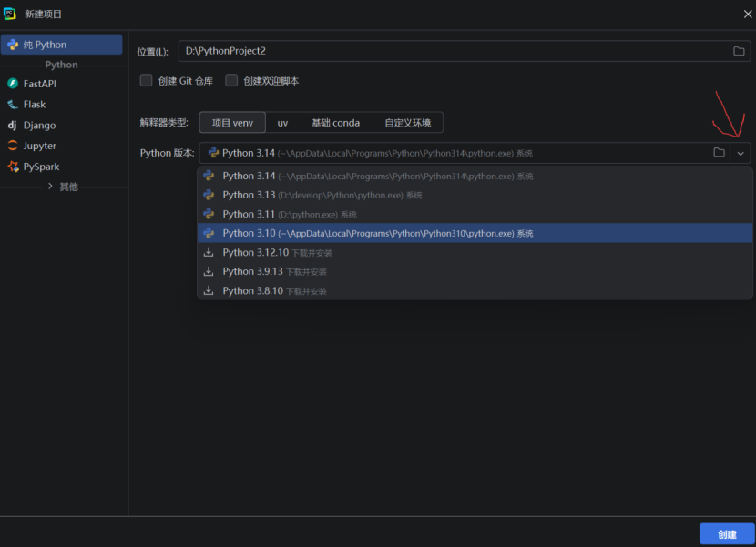Click the Jupyter icon in sidebar

point(13,146)
